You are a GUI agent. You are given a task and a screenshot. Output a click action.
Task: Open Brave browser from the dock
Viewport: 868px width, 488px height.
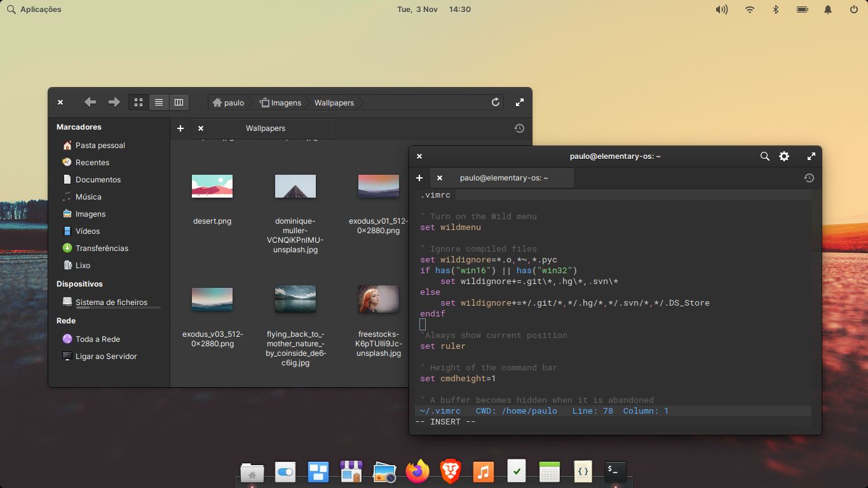[451, 471]
